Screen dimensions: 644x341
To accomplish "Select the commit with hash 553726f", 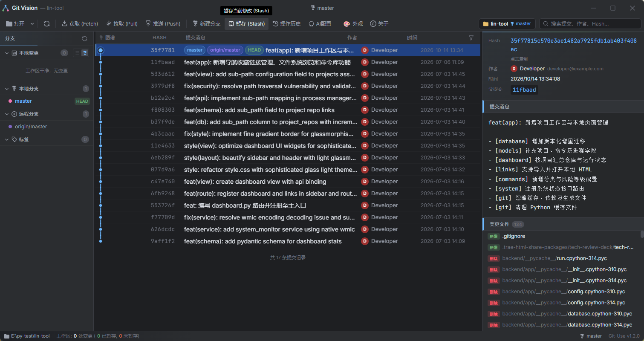I will [288, 205].
